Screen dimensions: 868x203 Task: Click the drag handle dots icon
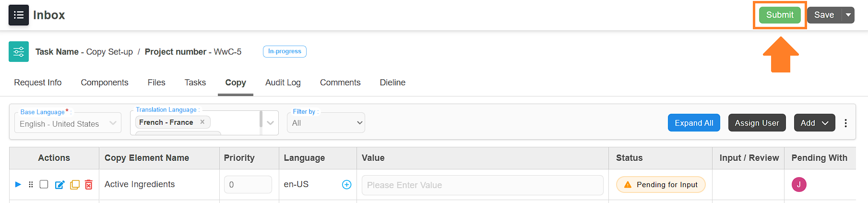coord(31,184)
